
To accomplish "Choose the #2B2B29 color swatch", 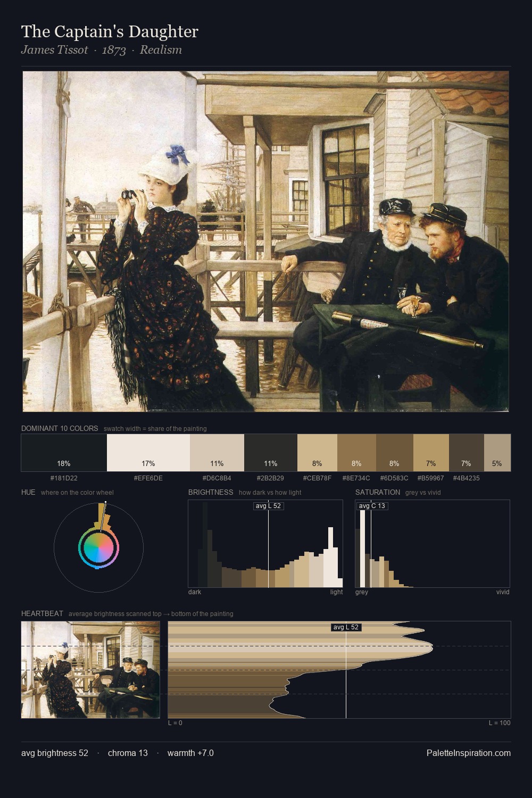I will tap(271, 453).
